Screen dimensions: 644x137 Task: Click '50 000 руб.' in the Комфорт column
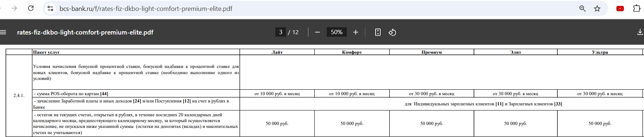[352, 124]
